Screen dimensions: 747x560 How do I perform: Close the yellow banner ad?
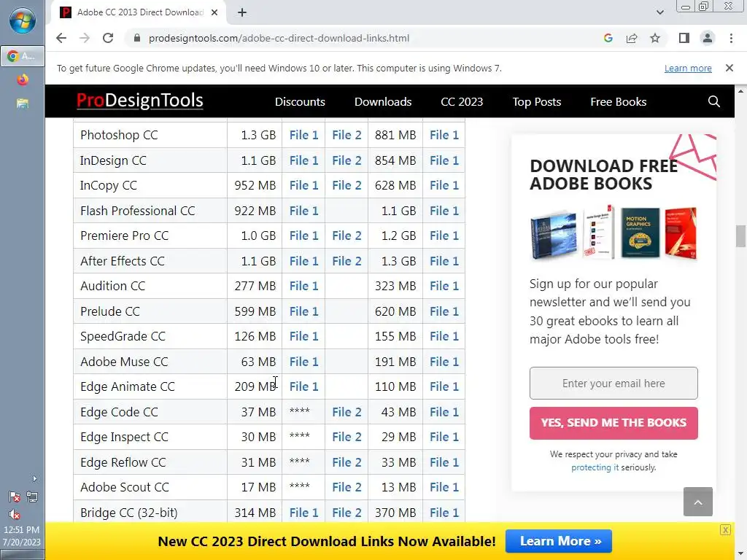point(725,529)
